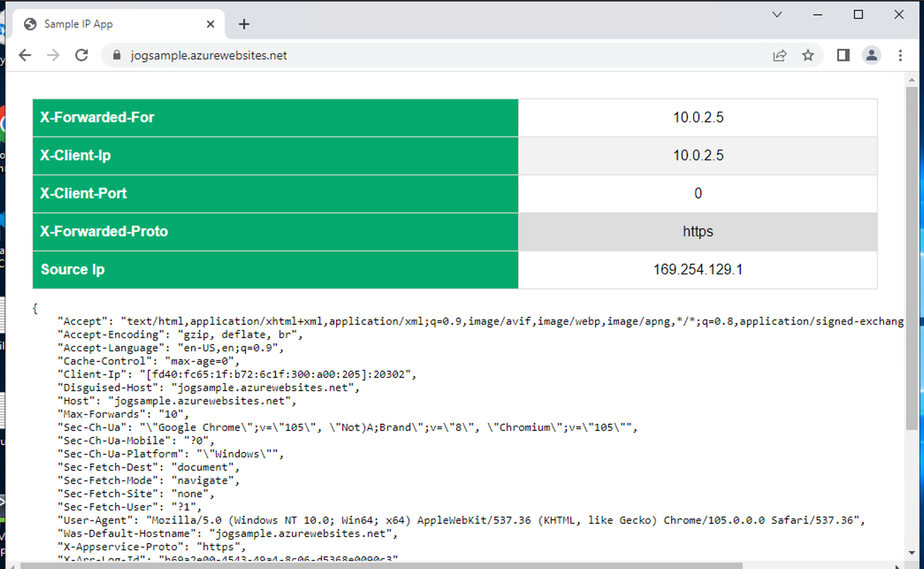Select the Source Ip value 169.254.129.1

(x=698, y=269)
